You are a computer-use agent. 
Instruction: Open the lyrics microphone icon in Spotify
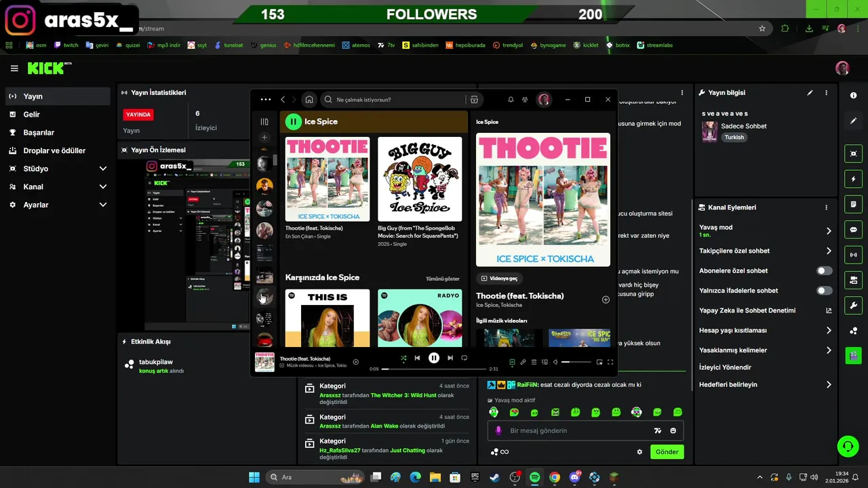523,362
